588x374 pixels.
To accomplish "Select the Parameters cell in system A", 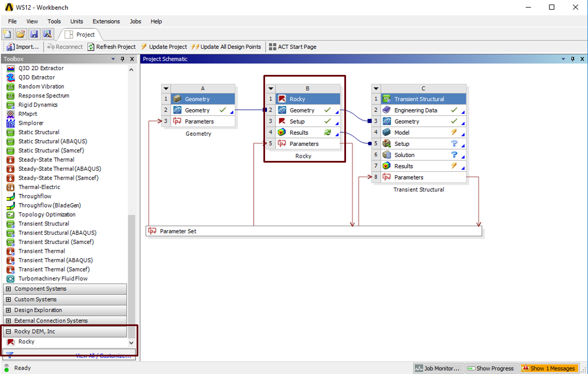I will tap(203, 122).
